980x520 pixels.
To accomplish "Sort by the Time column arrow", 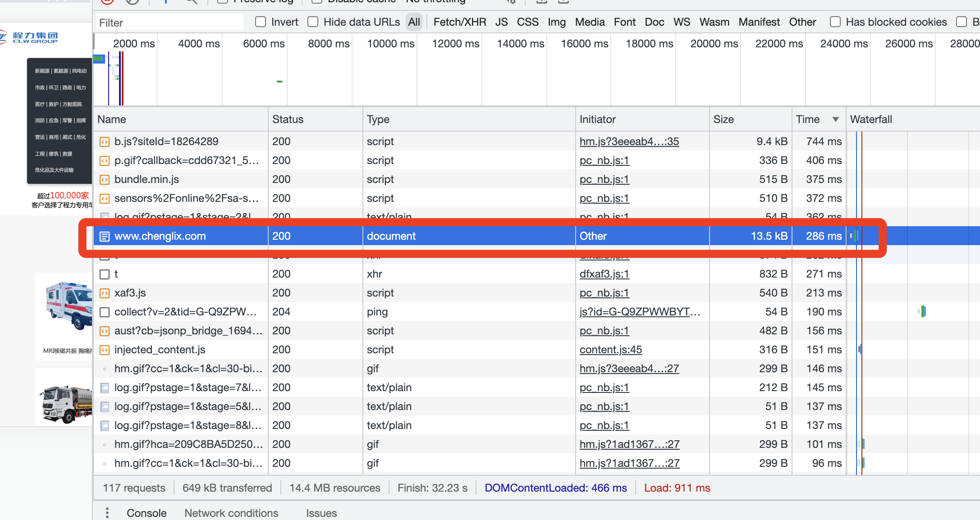I will coord(835,119).
